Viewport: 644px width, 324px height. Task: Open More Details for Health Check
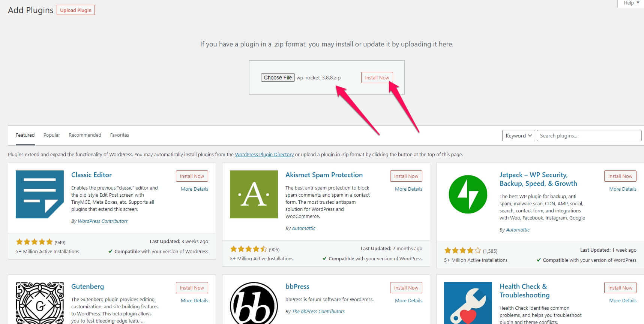[x=623, y=300]
